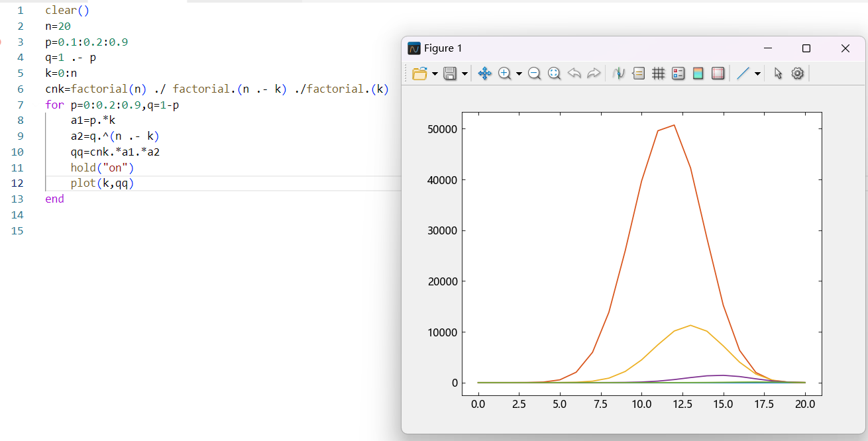
Task: Click the peak of the purple curve
Action: [723, 375]
